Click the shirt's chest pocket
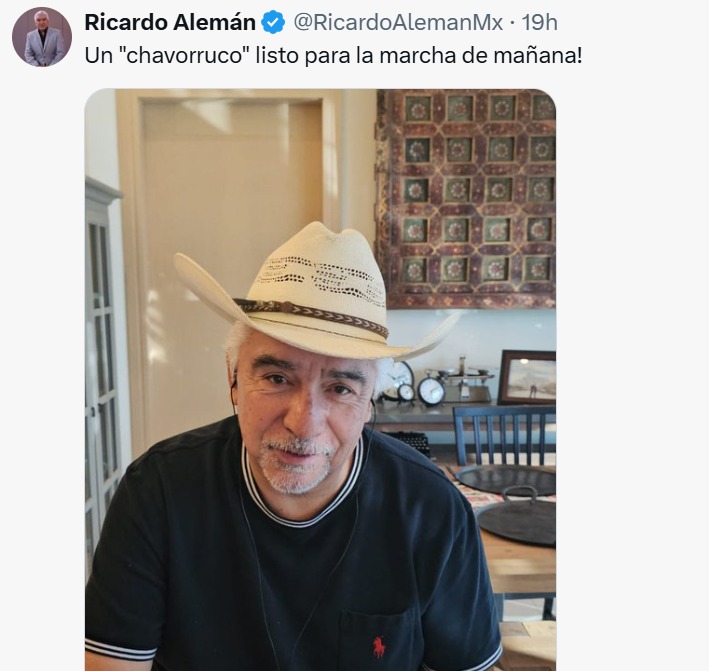The height and width of the screenshot is (671, 709). (x=379, y=638)
